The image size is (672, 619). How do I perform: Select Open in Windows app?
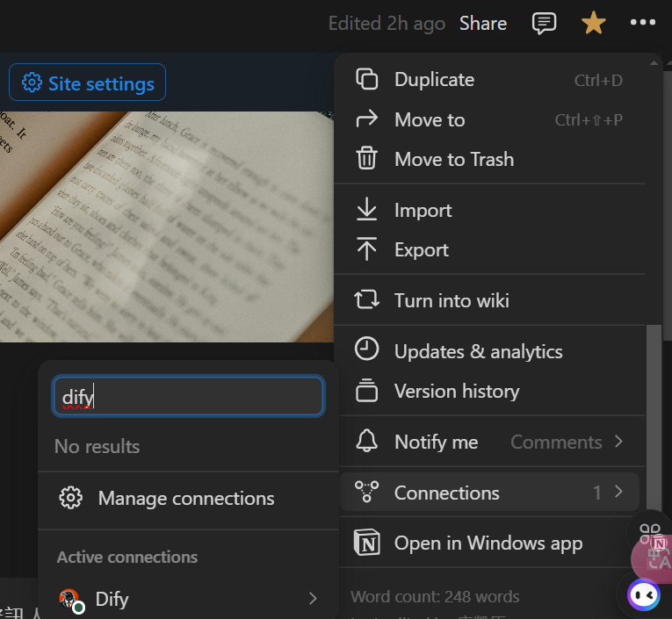pos(489,543)
